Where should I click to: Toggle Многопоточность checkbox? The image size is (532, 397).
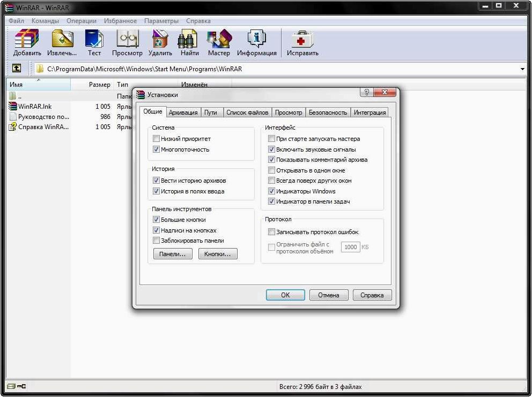click(156, 149)
